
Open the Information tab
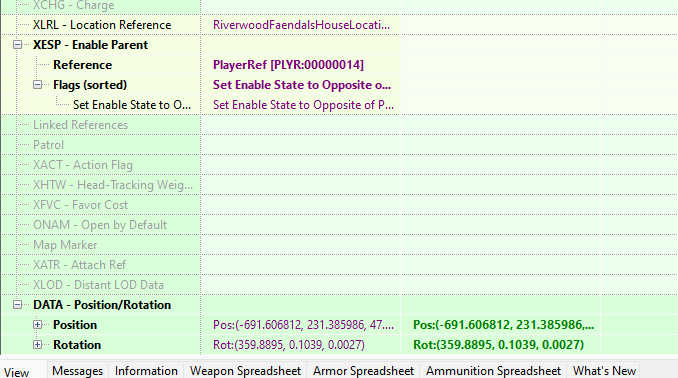tap(146, 371)
